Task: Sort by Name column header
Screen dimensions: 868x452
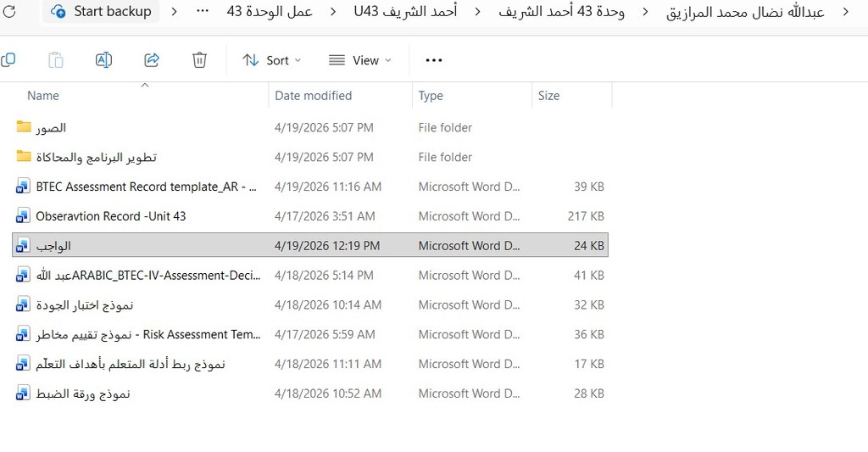Action: [43, 95]
